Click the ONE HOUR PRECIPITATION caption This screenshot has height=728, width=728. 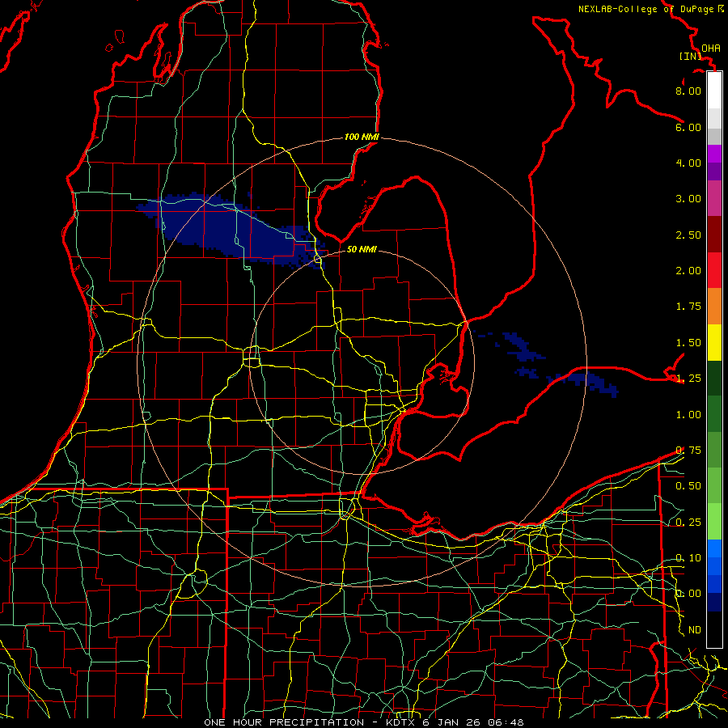(284, 722)
